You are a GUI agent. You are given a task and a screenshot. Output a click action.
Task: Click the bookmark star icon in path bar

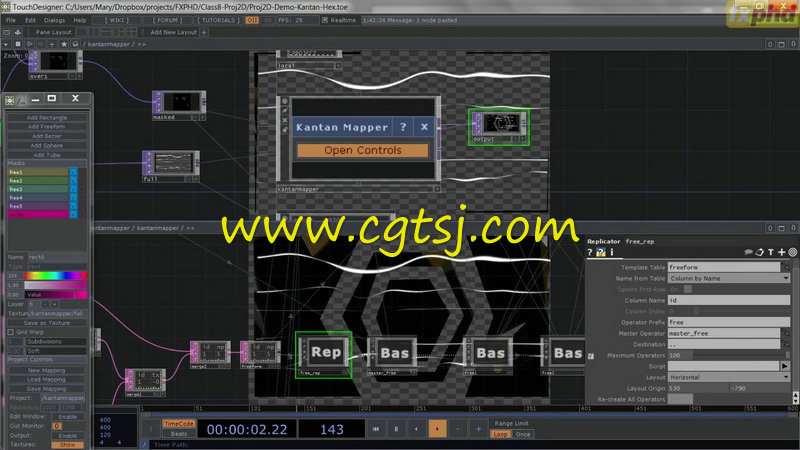point(64,44)
